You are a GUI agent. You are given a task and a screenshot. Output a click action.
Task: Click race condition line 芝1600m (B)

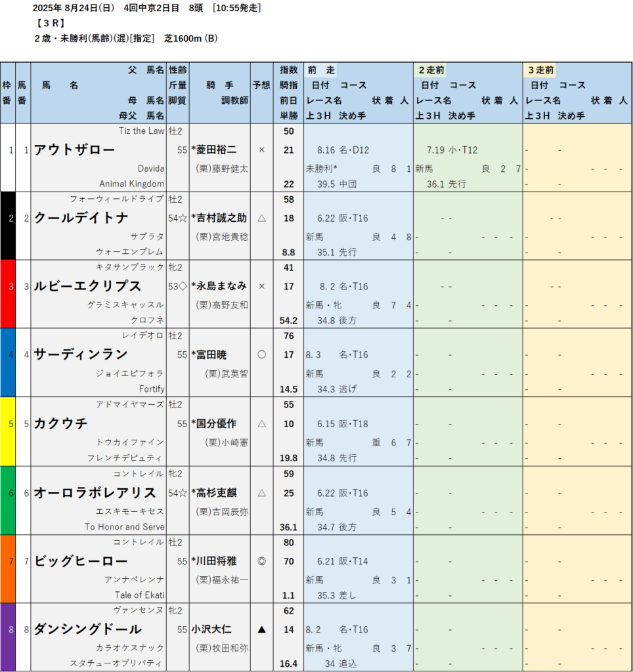191,39
